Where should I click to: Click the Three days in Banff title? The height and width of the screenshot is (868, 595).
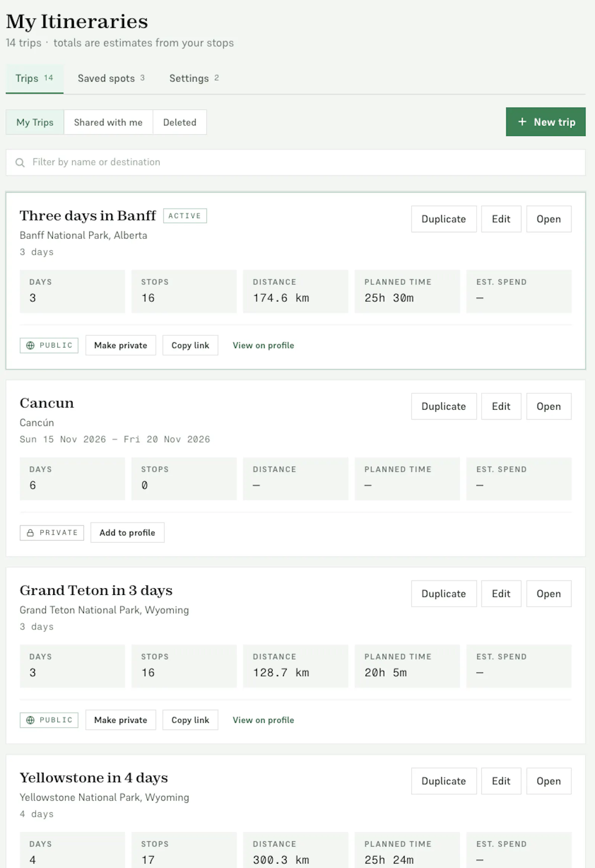(x=88, y=216)
